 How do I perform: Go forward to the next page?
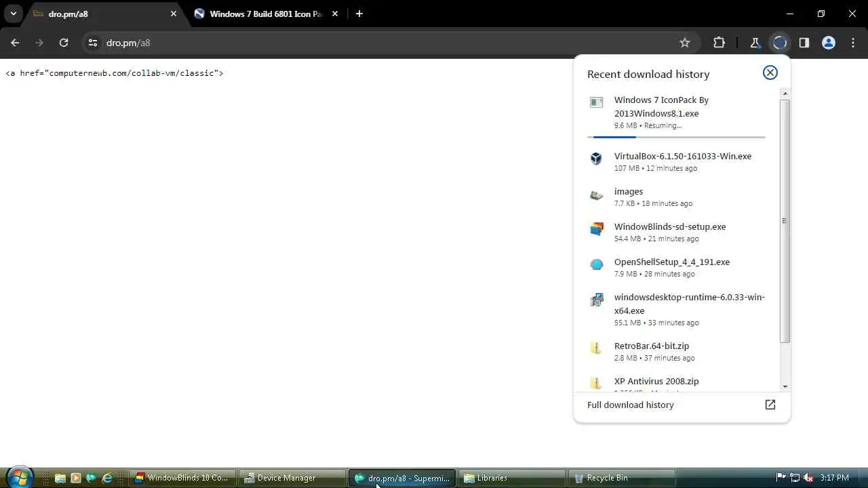[39, 43]
